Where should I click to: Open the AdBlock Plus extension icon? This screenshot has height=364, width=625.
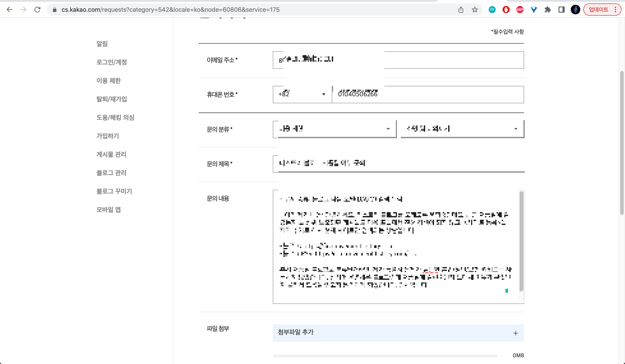click(520, 10)
